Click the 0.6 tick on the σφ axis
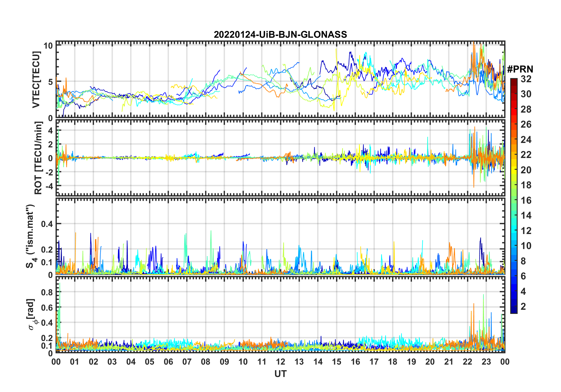This screenshot has width=561, height=392. [47, 308]
